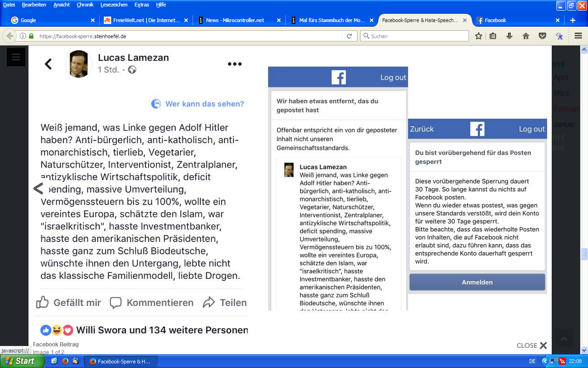Select the Januar archive link

pos(563,124)
